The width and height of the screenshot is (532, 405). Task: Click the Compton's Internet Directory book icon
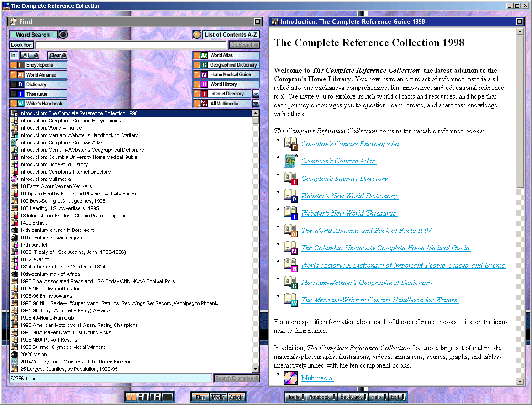coord(290,179)
